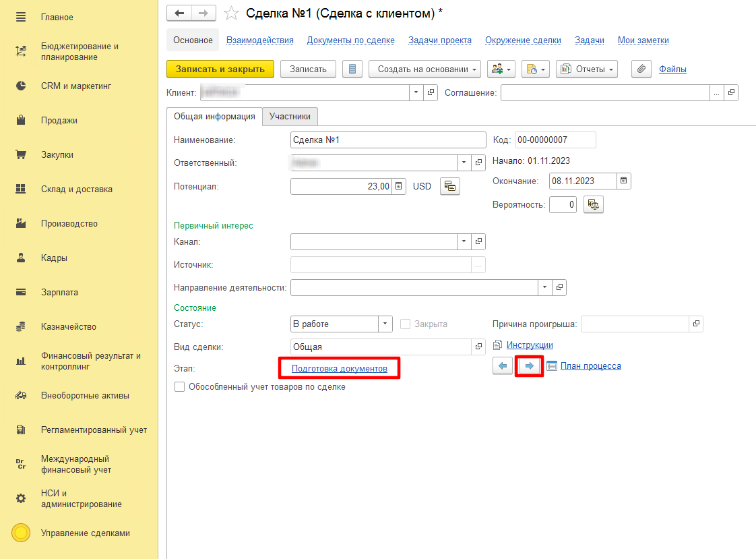Viewport: 756px width, 559px height.
Task: Open calculator in Потенциал field
Action: 399,186
